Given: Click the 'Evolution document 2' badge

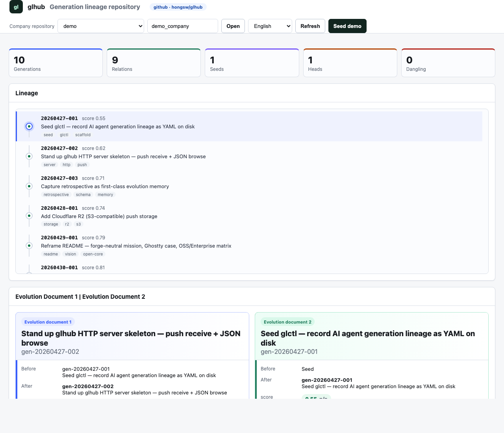Looking at the screenshot, I should [x=287, y=322].
